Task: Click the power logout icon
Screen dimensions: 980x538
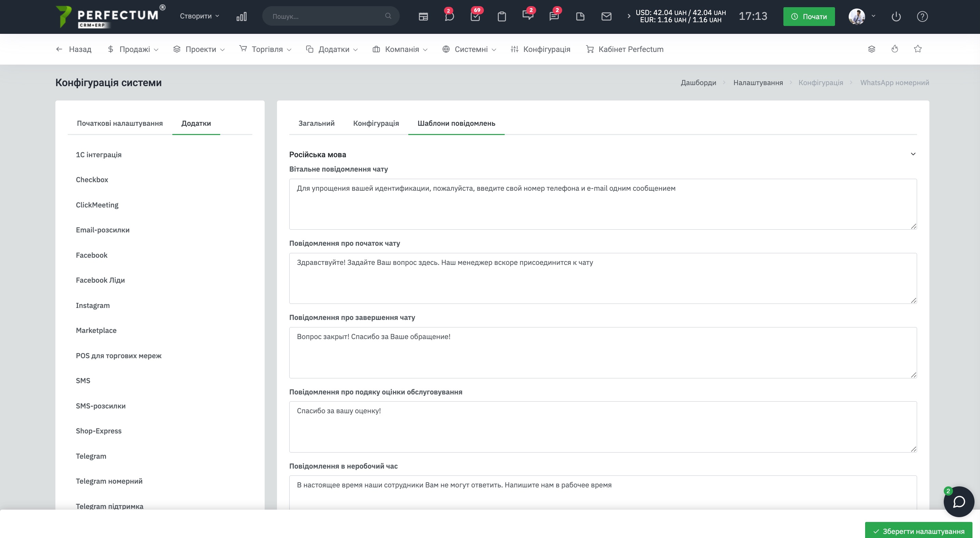Action: pos(896,16)
